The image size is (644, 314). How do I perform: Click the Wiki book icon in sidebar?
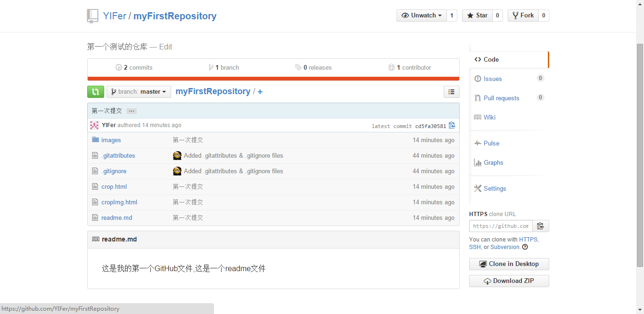click(478, 117)
